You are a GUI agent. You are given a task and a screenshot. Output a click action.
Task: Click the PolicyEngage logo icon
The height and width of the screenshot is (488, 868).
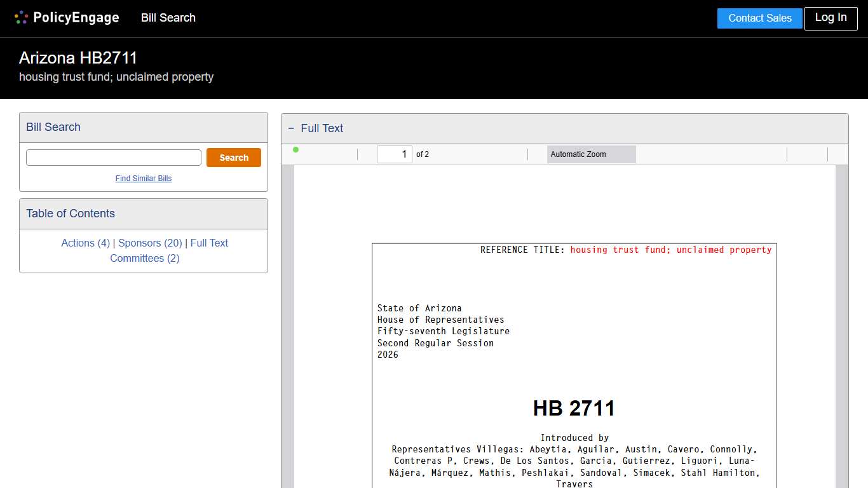point(21,17)
